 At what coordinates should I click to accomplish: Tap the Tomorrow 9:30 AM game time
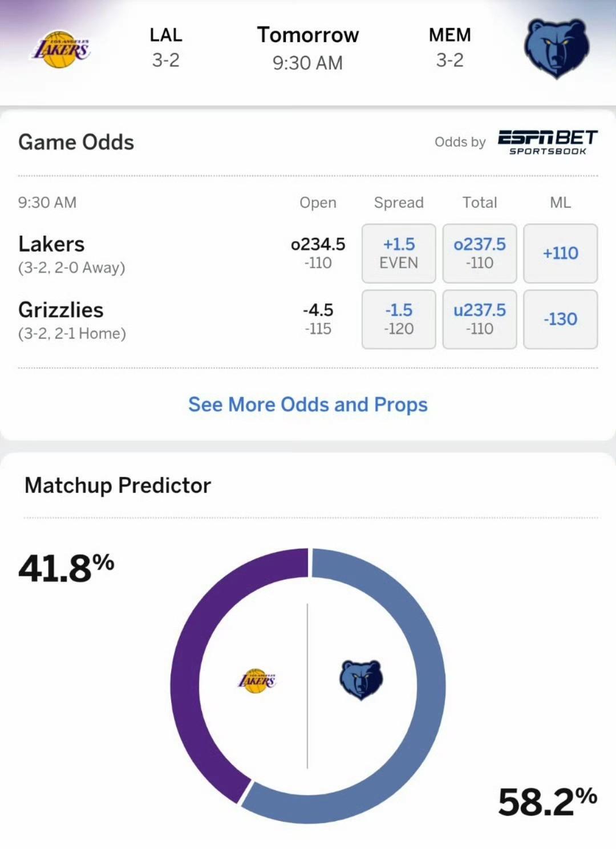[x=308, y=48]
